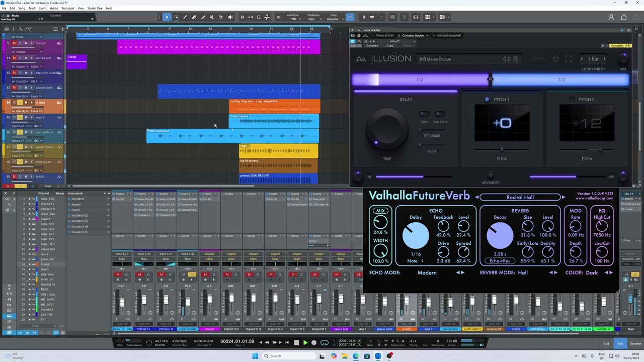Mute the K lead track in arrangement

tap(14, 103)
